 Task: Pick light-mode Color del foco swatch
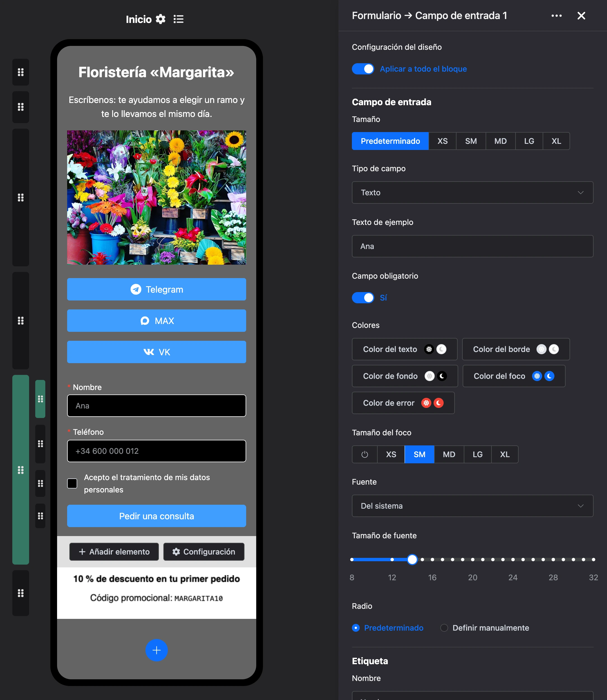537,376
